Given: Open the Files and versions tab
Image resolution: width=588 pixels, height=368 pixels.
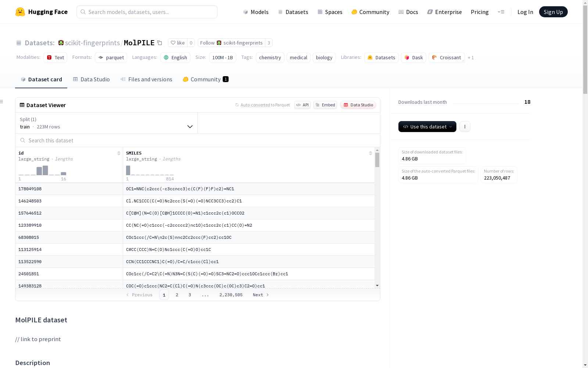Looking at the screenshot, I should [146, 79].
